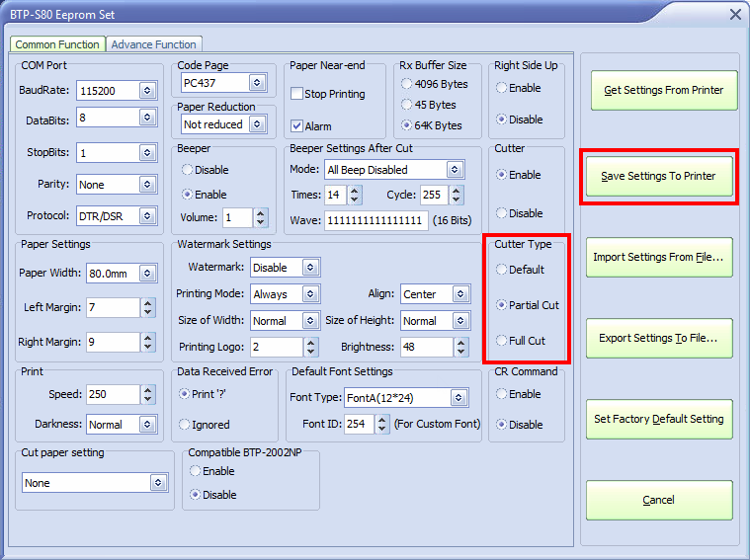Image resolution: width=750 pixels, height=560 pixels.
Task: Select Enable under CR Command
Action: [x=501, y=394]
